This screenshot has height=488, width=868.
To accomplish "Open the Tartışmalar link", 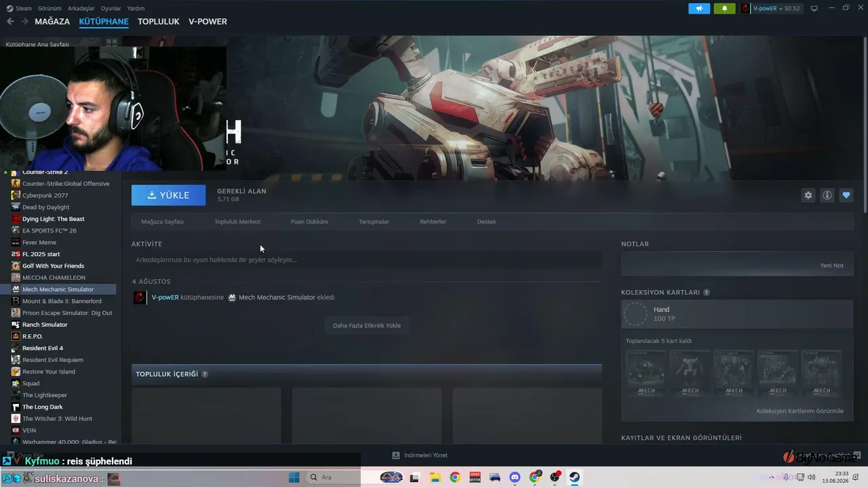I will [x=374, y=222].
